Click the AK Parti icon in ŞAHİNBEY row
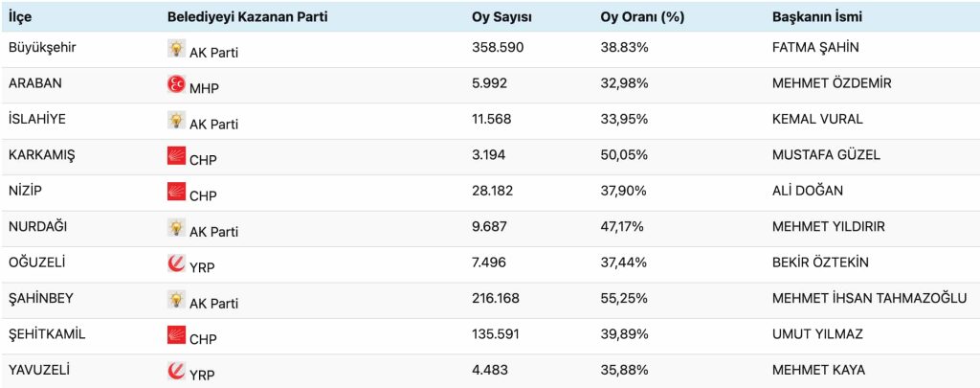 coord(176,300)
